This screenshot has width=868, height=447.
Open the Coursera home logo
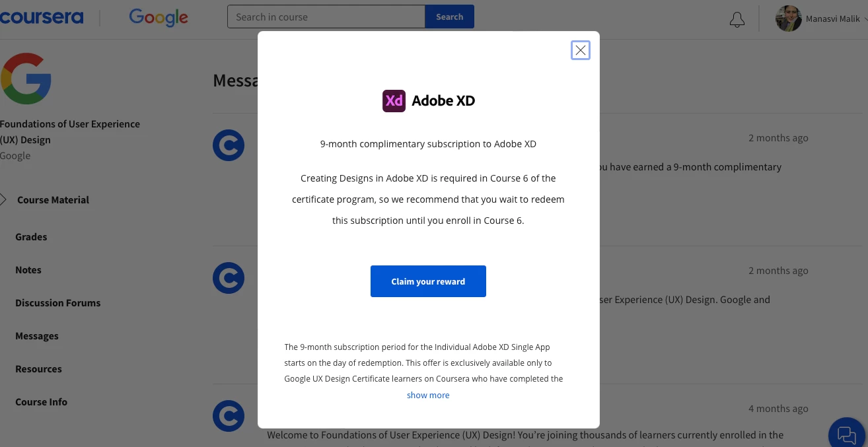[42, 17]
